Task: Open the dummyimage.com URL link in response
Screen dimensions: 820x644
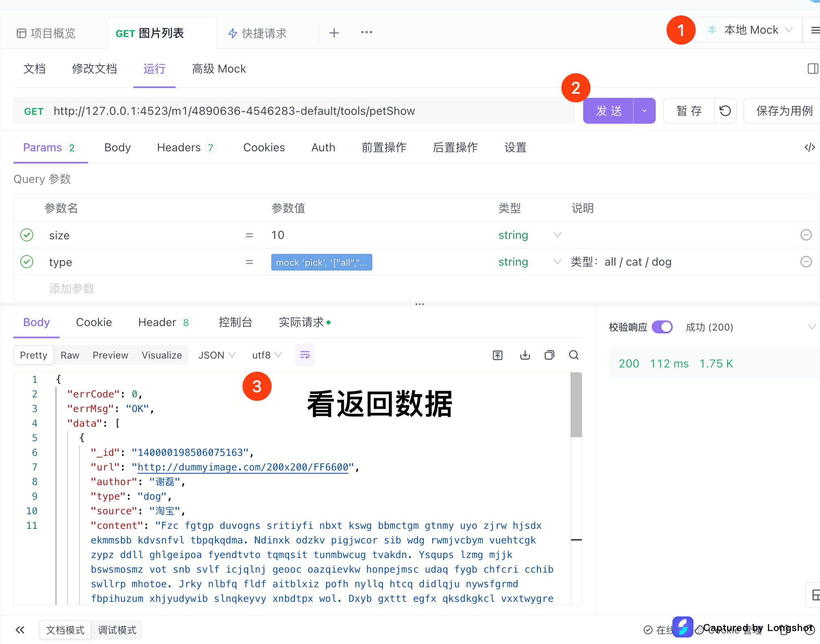Action: (243, 467)
